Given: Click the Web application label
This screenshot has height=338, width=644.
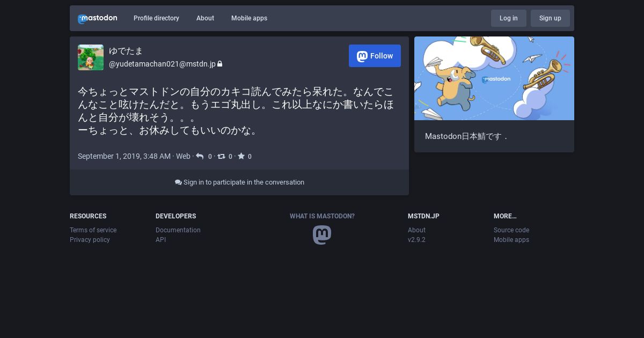Looking at the screenshot, I should (183, 156).
